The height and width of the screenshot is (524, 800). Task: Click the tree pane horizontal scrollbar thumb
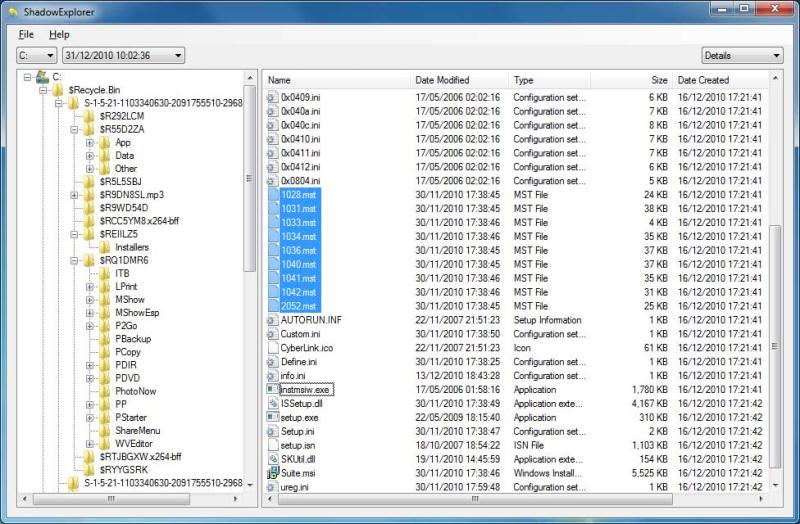click(x=111, y=499)
